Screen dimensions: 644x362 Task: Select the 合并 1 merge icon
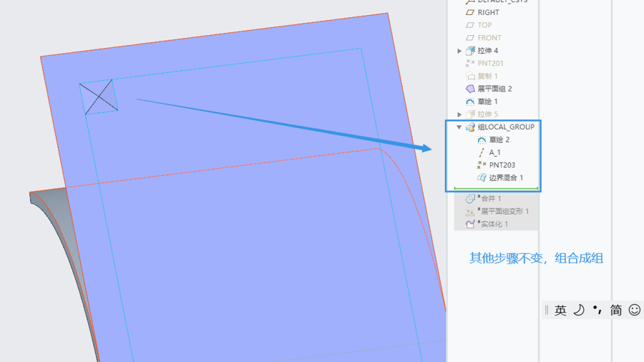pyautogui.click(x=470, y=198)
